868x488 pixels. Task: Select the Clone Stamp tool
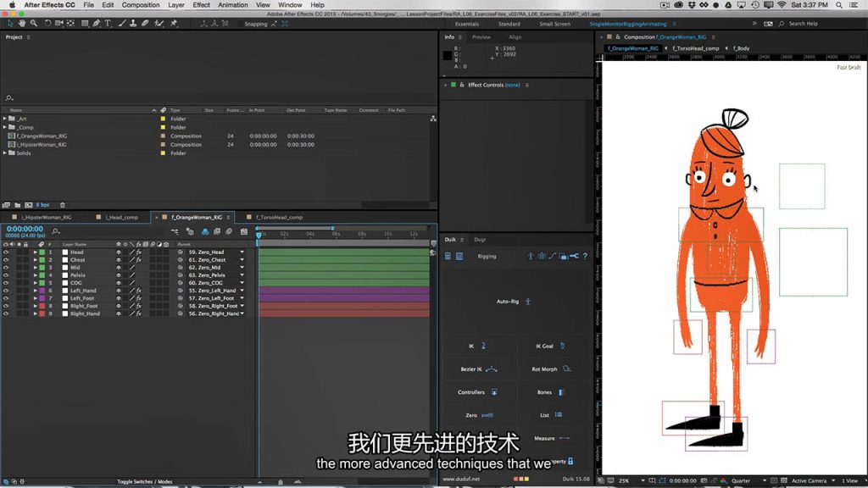[133, 24]
